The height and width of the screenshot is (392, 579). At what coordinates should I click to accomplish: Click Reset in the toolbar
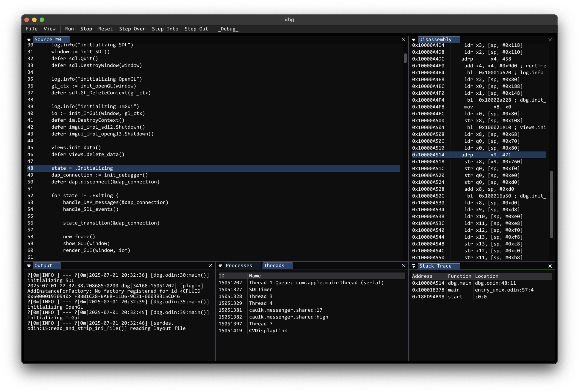pos(105,29)
